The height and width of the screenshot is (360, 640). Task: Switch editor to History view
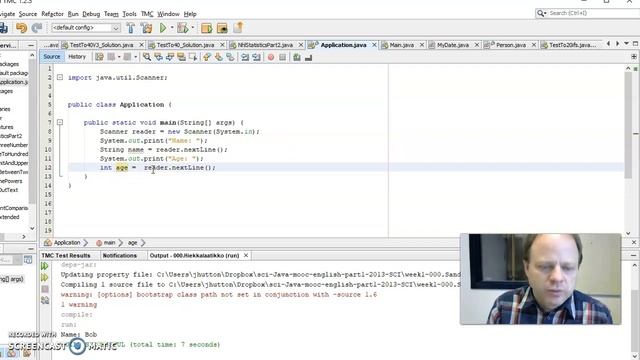tap(77, 57)
